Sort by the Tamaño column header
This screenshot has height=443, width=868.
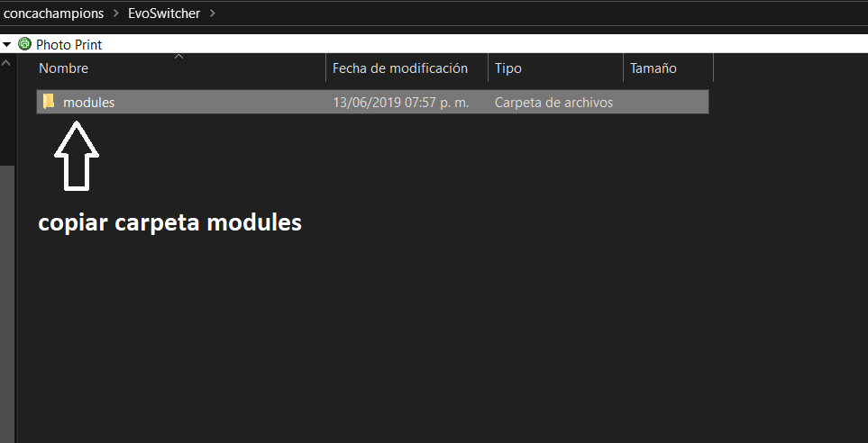653,68
